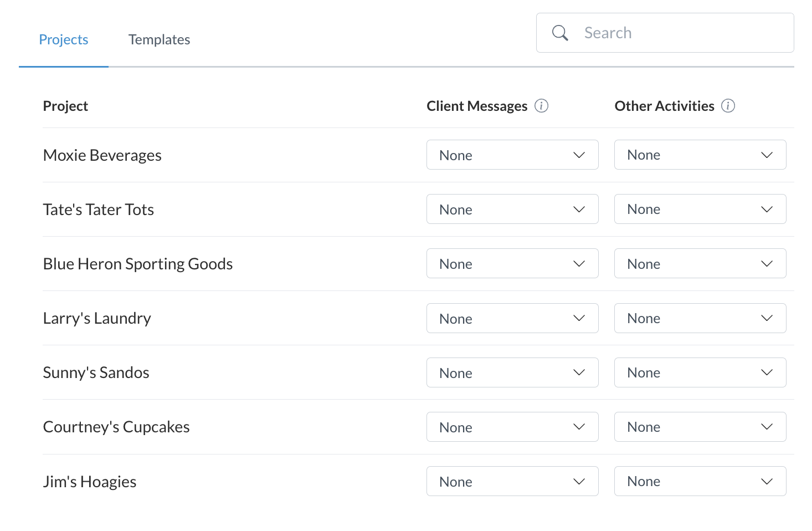The height and width of the screenshot is (531, 812).
Task: Open Courtney's Cupcakes Other Activities dropdown
Action: coord(700,427)
